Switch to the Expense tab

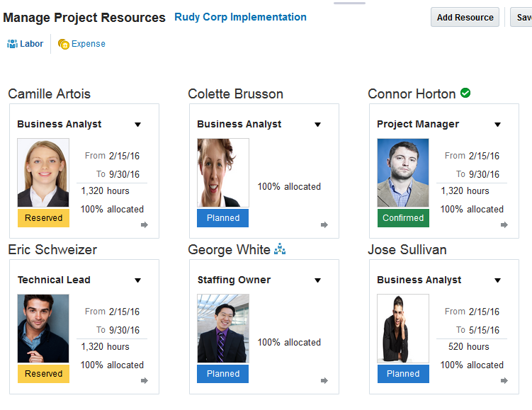pyautogui.click(x=88, y=44)
